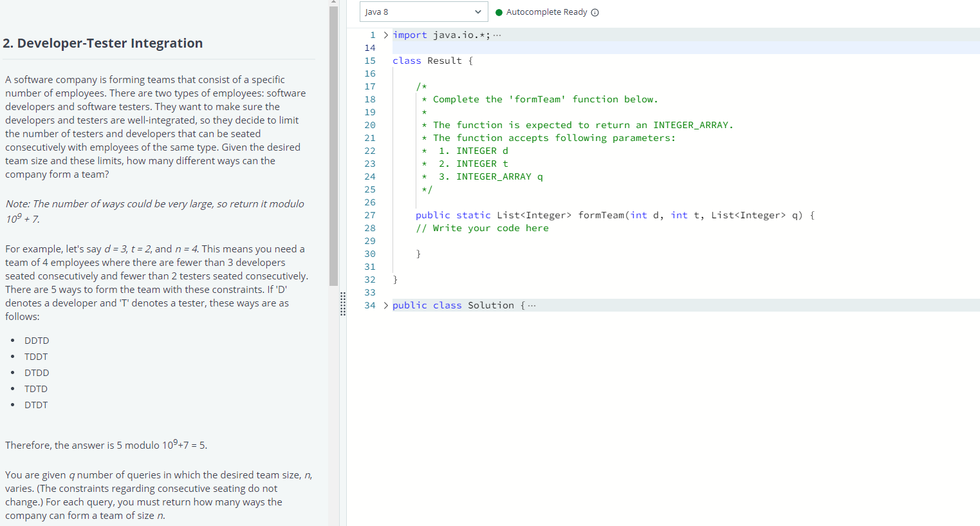Click the ellipsis after Solution class brace

[x=532, y=305]
